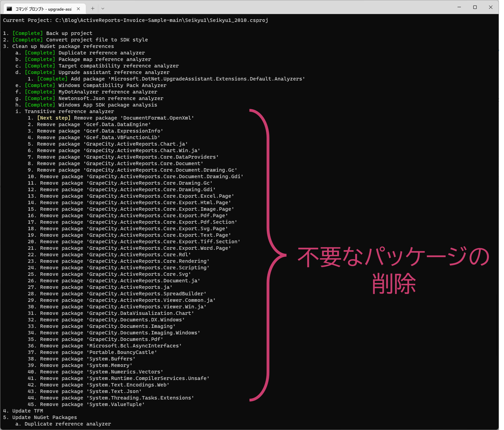This screenshot has width=504, height=430.
Task: Click Remove package 'GrapeCity.ActiveReports.Chart.ja' line
Action: (108, 144)
